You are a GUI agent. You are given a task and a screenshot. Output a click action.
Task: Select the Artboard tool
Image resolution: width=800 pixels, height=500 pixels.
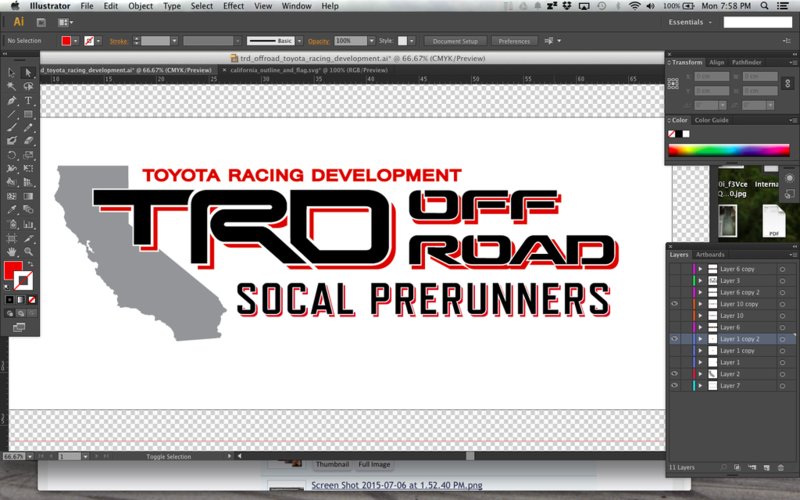11,238
